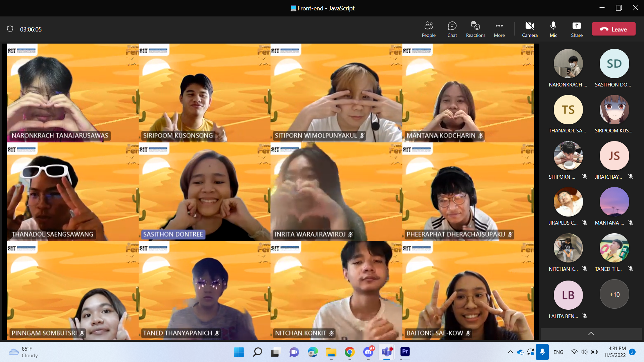Open the Windows Start menu
Viewport: 644px width, 362px height.
(238, 352)
